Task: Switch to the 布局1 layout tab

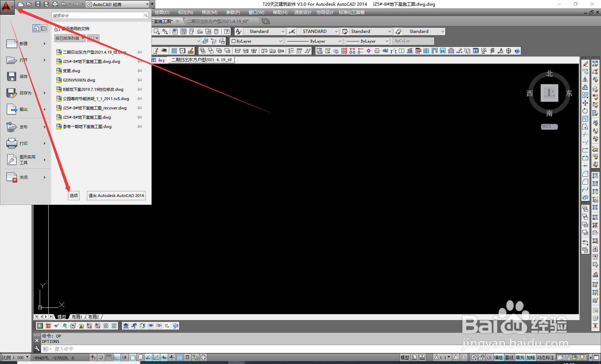Action: pyautogui.click(x=77, y=317)
